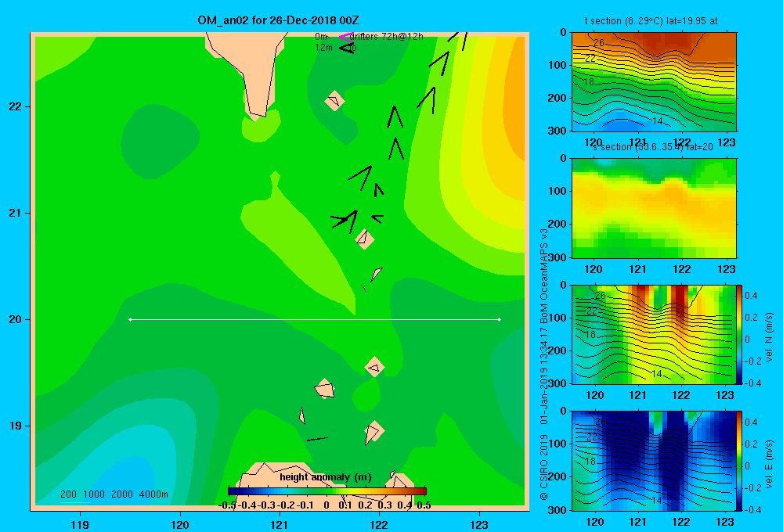
Task: Click the "12m" legend label
Action: pos(323,48)
